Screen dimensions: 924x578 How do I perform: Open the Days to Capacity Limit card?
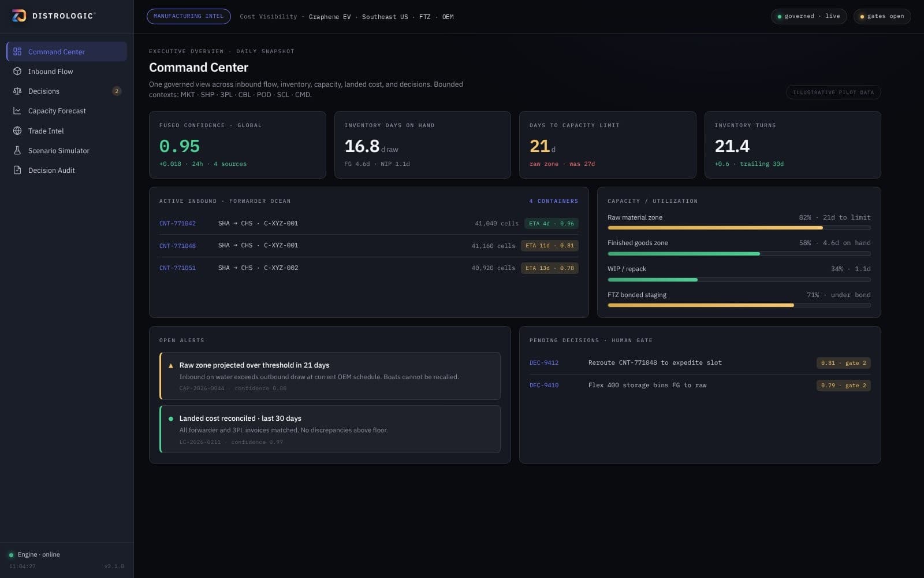click(x=608, y=144)
